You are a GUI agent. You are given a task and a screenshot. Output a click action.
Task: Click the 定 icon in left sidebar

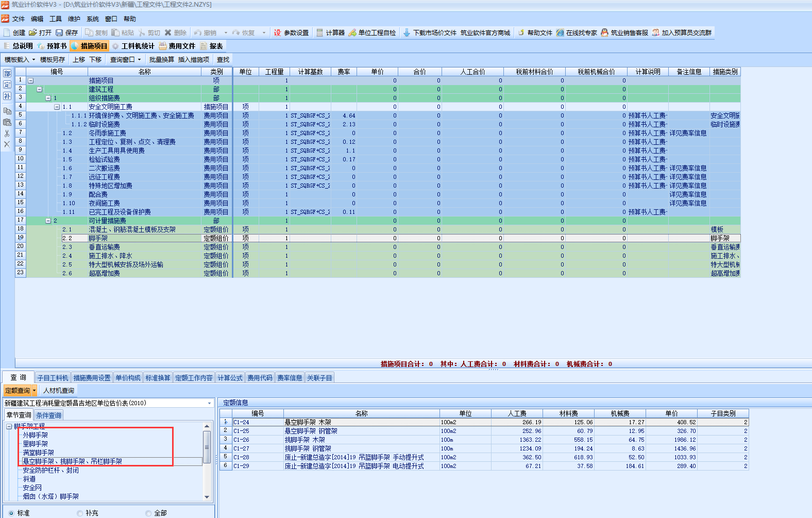coord(7,85)
